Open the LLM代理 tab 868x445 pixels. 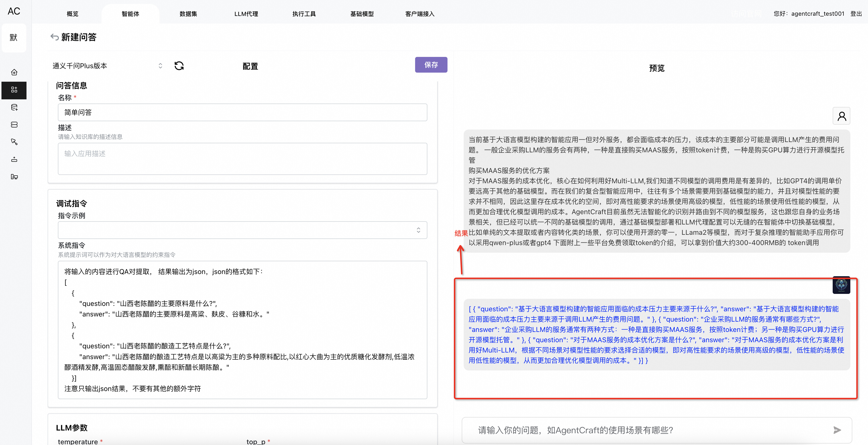(x=246, y=14)
